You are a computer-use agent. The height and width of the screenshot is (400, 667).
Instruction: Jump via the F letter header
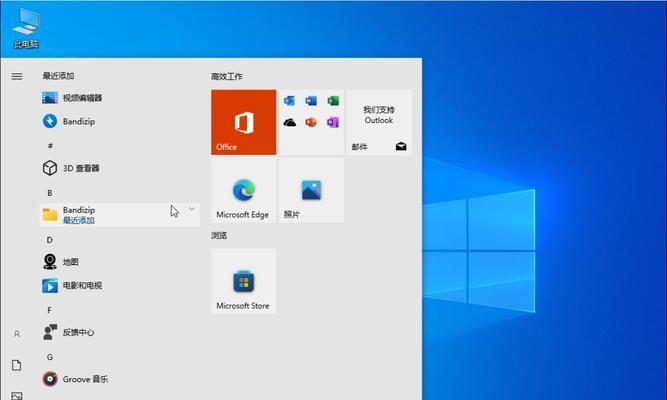pyautogui.click(x=49, y=310)
